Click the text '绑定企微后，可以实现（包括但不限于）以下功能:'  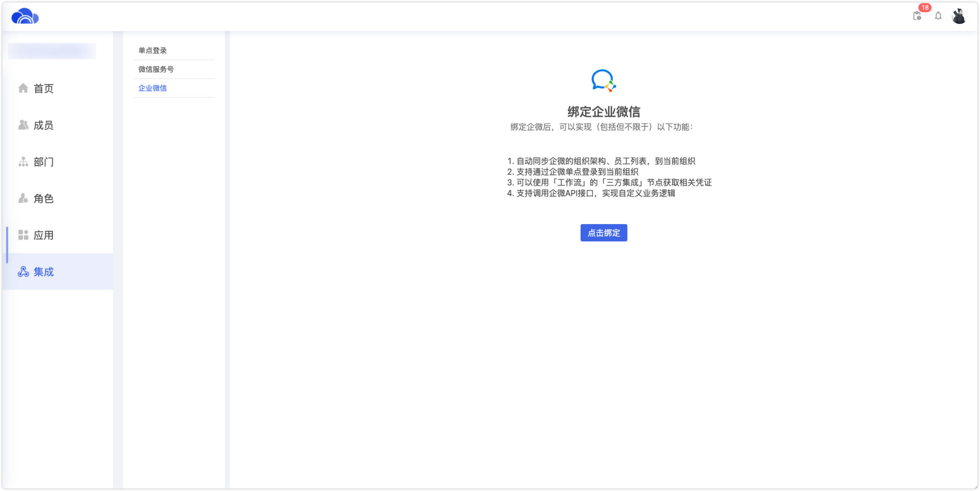point(601,127)
